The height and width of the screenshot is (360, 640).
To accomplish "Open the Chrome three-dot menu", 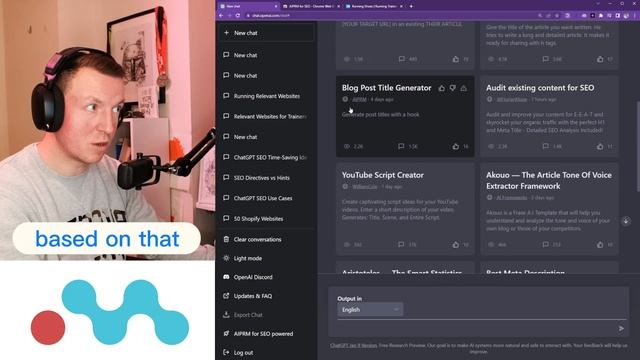I will [635, 16].
